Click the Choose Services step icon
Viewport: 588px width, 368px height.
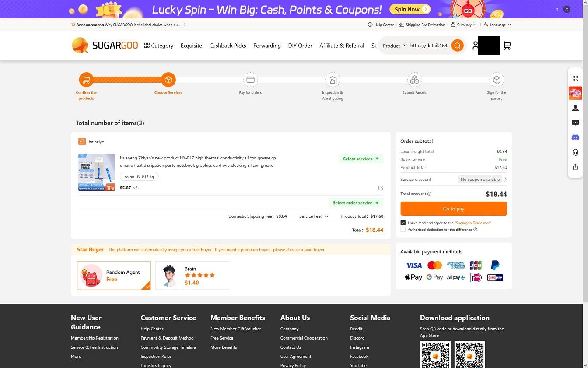168,80
